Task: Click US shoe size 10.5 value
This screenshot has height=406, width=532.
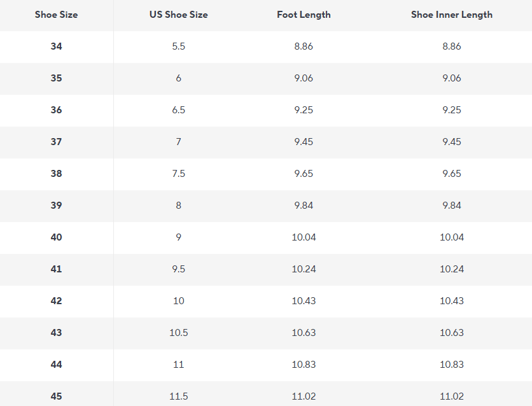Action: coord(178,333)
